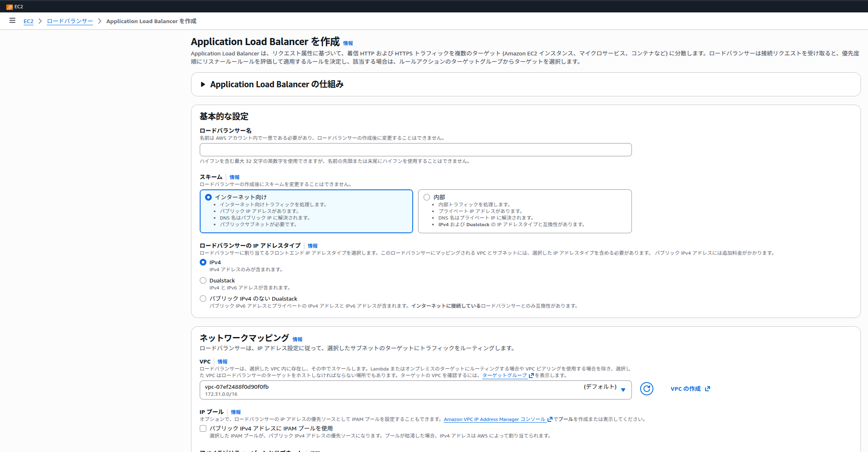Viewport: 868px width, 452px height.
Task: Click the external link icon beside VPC の作成
Action: [708, 389]
